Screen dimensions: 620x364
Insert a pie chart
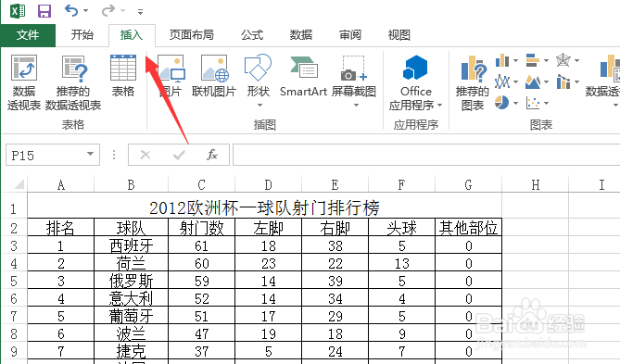[x=502, y=103]
